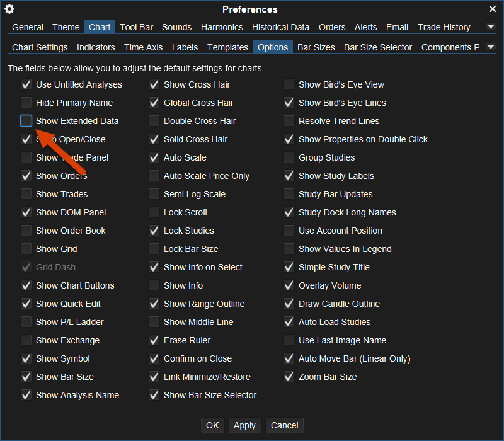Close the Preferences dialog
The width and height of the screenshot is (504, 441).
(x=493, y=9)
